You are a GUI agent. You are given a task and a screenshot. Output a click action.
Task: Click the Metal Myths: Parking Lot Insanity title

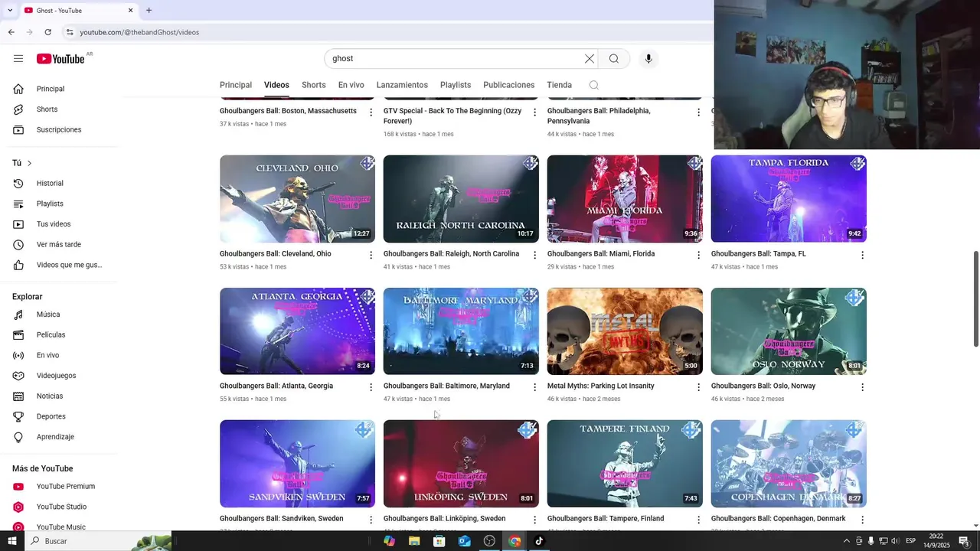601,386
